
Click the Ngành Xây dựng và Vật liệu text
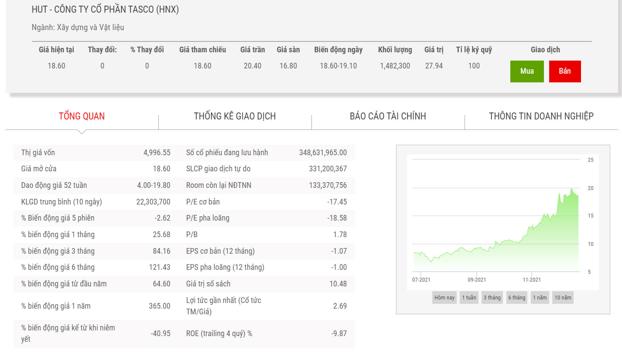click(x=78, y=27)
